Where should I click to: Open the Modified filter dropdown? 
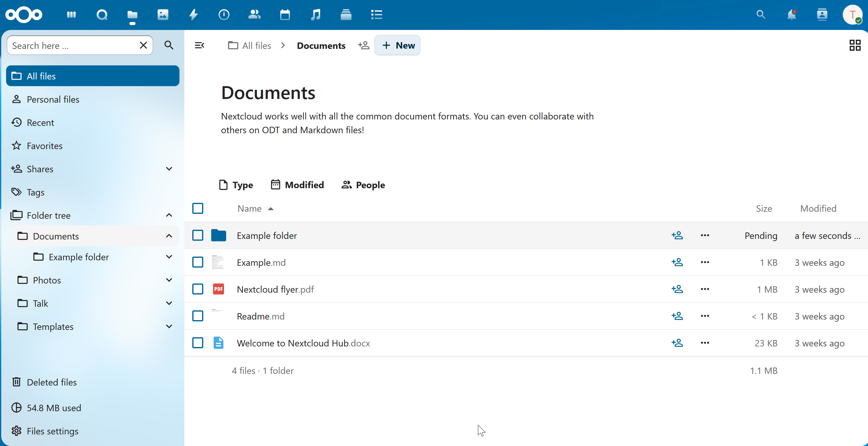click(297, 185)
